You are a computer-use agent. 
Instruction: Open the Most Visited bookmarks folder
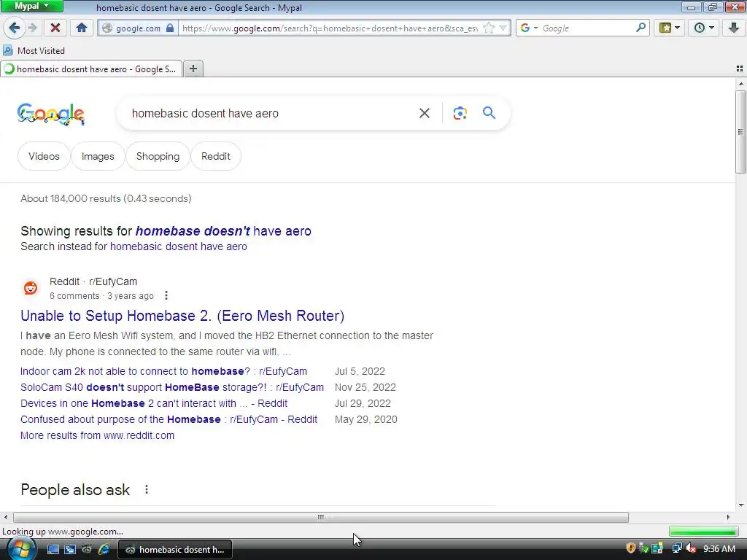34,50
